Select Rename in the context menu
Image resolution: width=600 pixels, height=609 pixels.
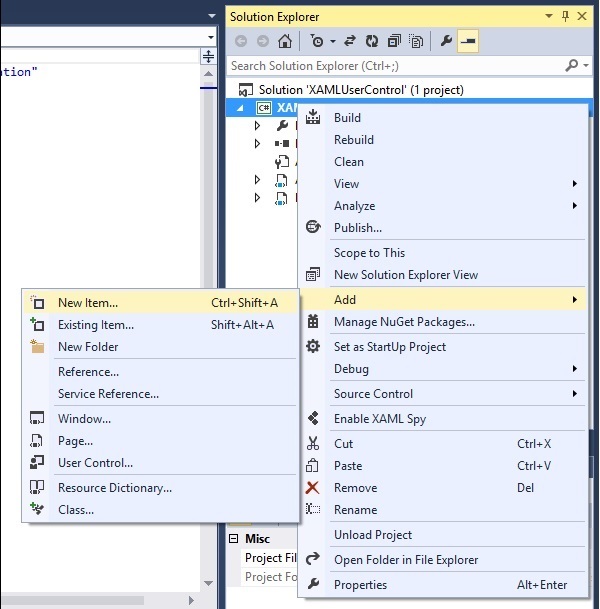pos(442,510)
